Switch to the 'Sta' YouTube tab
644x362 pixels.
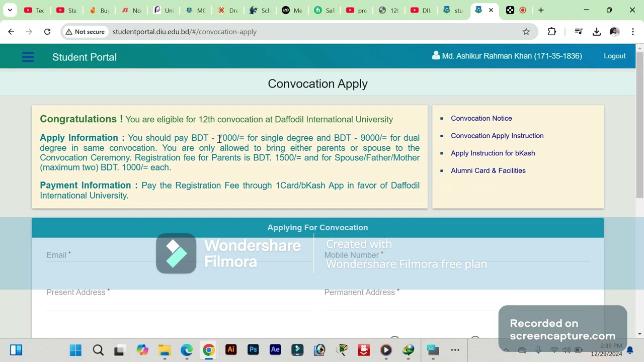click(66, 10)
